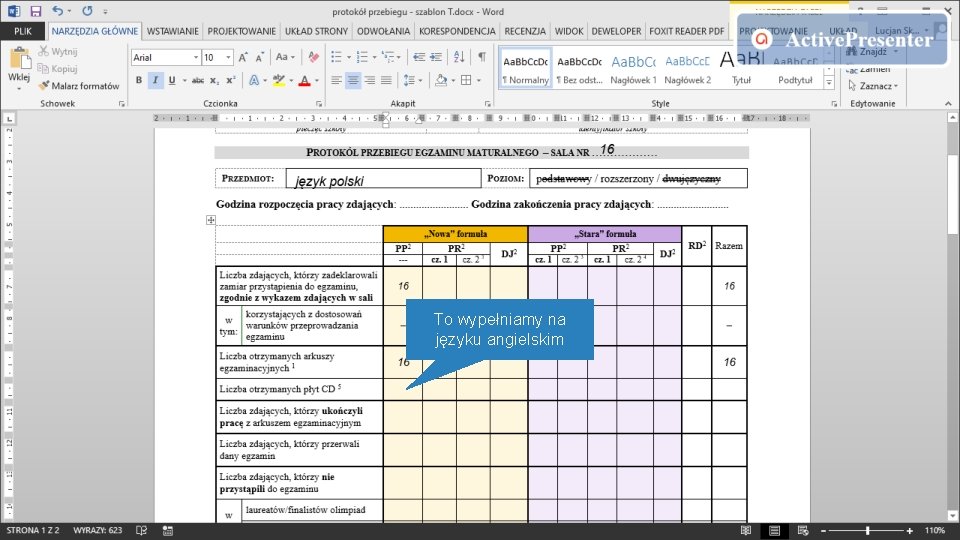Apply Nagłówek 2 style

688,69
